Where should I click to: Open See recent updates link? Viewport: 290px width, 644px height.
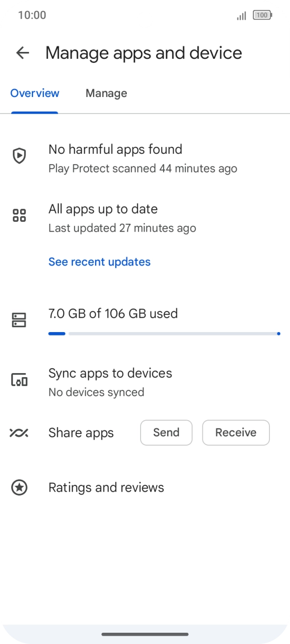click(x=99, y=262)
